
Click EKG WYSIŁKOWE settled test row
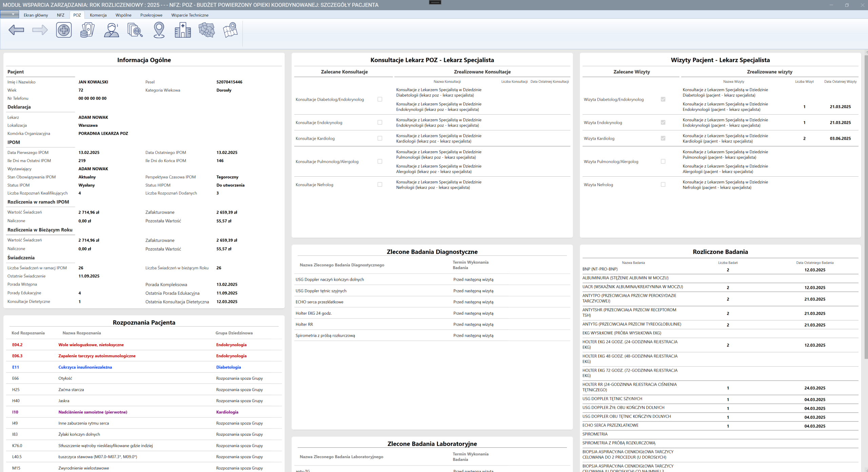(x=720, y=333)
